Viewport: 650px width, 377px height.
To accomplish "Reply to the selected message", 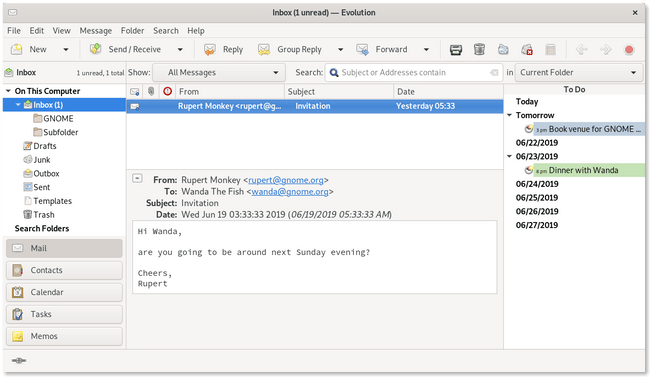I will (223, 49).
